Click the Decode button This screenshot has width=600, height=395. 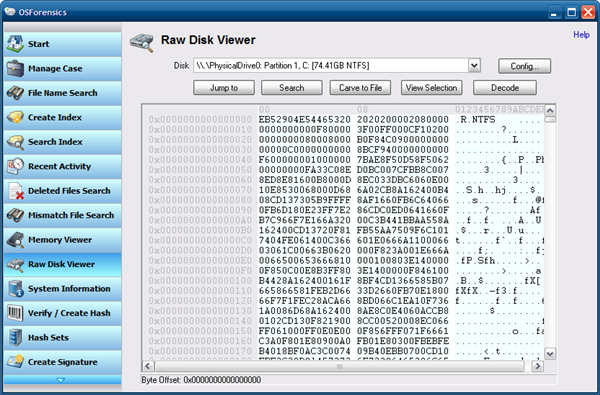505,88
